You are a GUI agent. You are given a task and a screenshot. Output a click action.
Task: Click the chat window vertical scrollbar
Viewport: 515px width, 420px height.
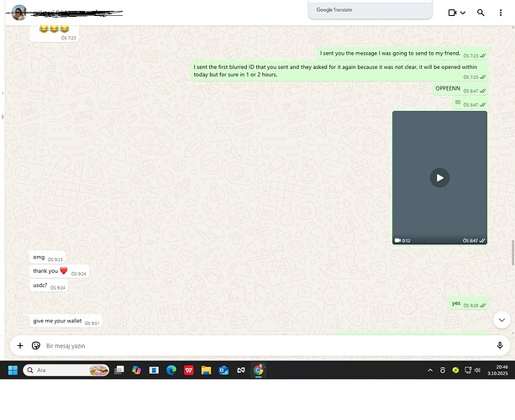coord(512,252)
